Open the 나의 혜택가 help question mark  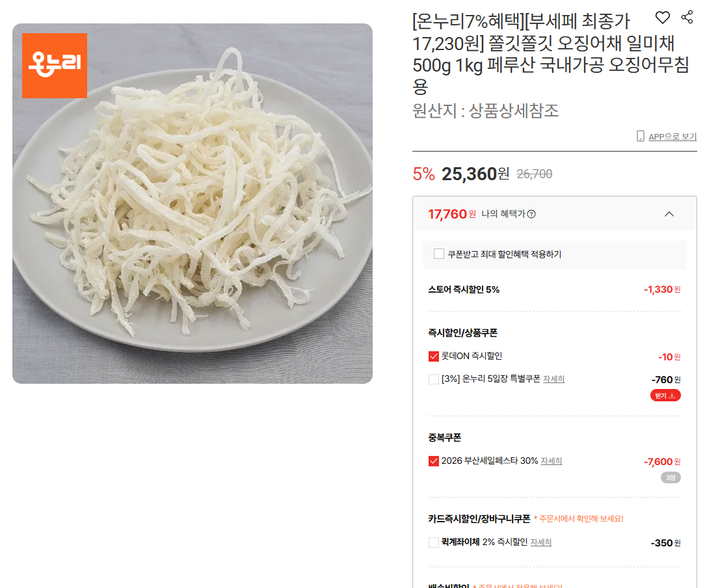coord(531,214)
